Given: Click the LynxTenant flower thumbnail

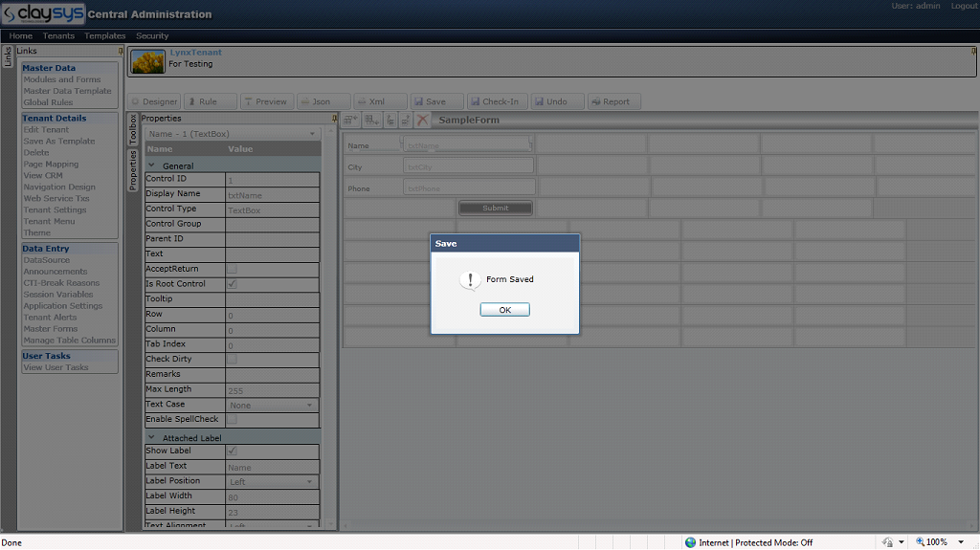Looking at the screenshot, I should click(x=148, y=61).
